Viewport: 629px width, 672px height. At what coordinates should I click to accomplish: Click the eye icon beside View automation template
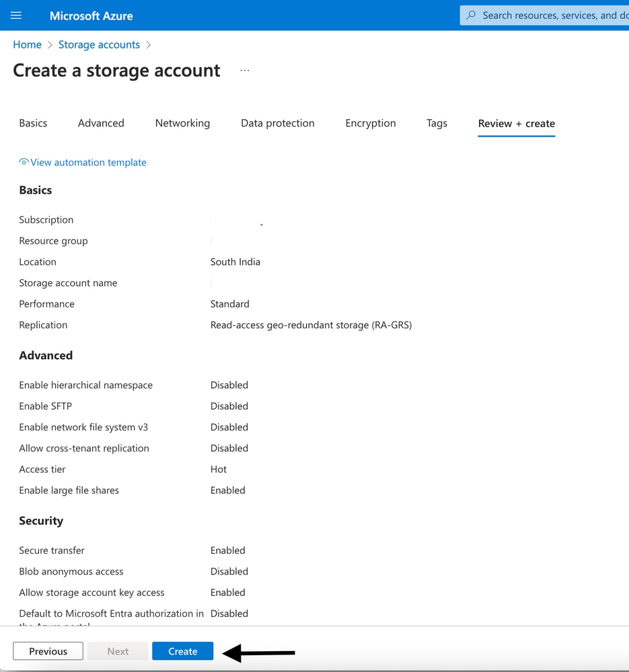[x=24, y=162]
